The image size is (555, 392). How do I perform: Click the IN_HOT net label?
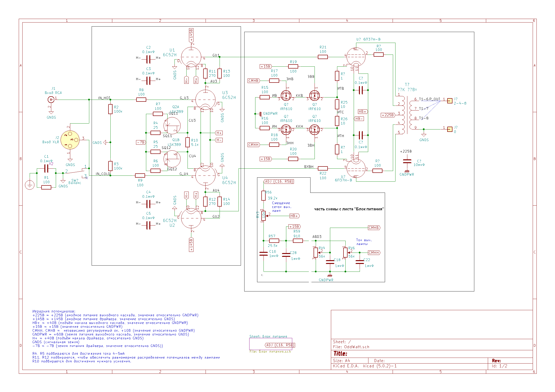(x=104, y=98)
